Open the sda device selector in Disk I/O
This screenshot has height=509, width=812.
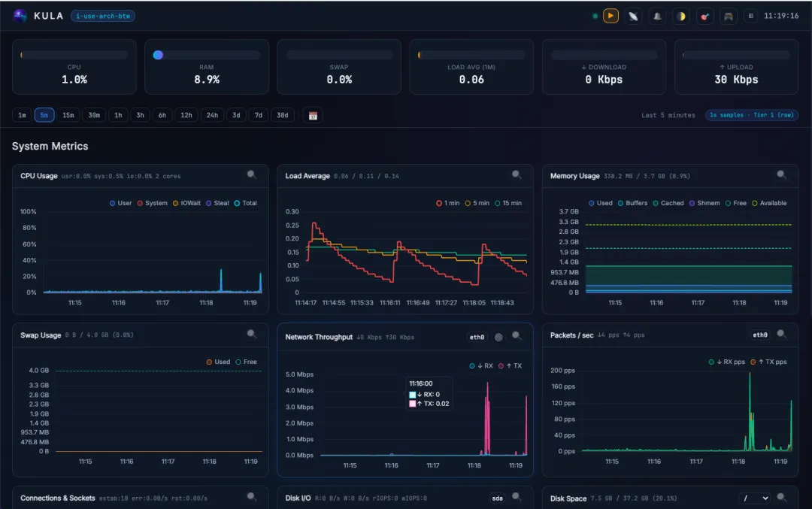pos(497,498)
